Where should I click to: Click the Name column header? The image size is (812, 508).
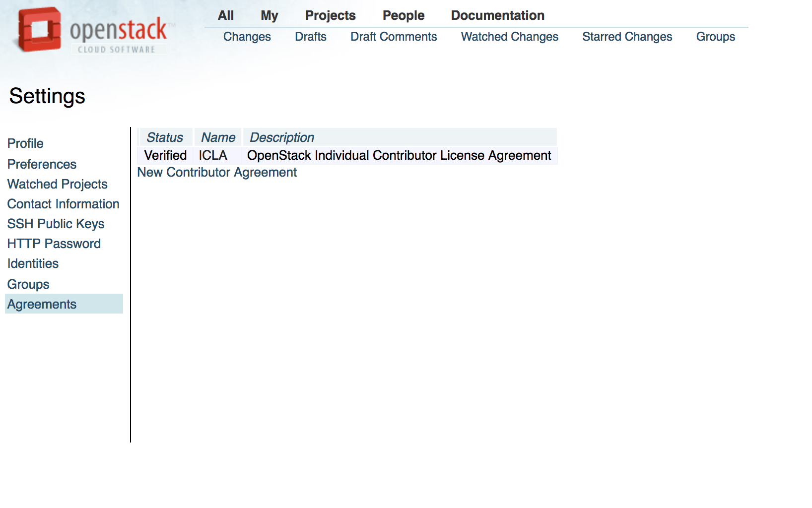(x=218, y=137)
